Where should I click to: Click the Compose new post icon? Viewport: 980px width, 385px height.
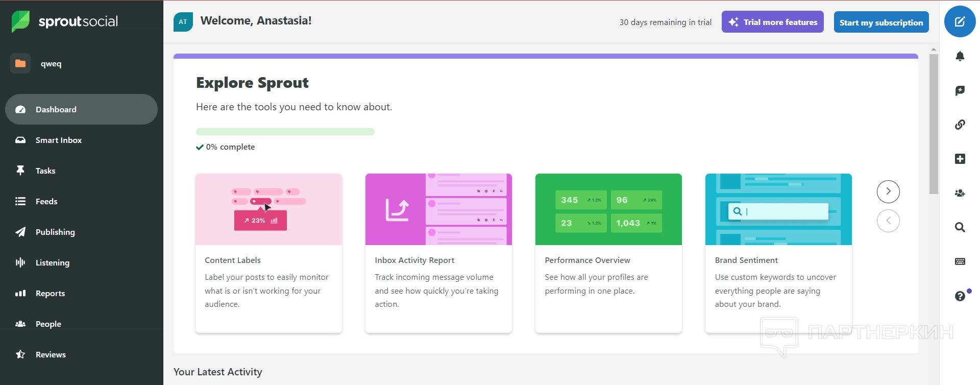pyautogui.click(x=960, y=22)
